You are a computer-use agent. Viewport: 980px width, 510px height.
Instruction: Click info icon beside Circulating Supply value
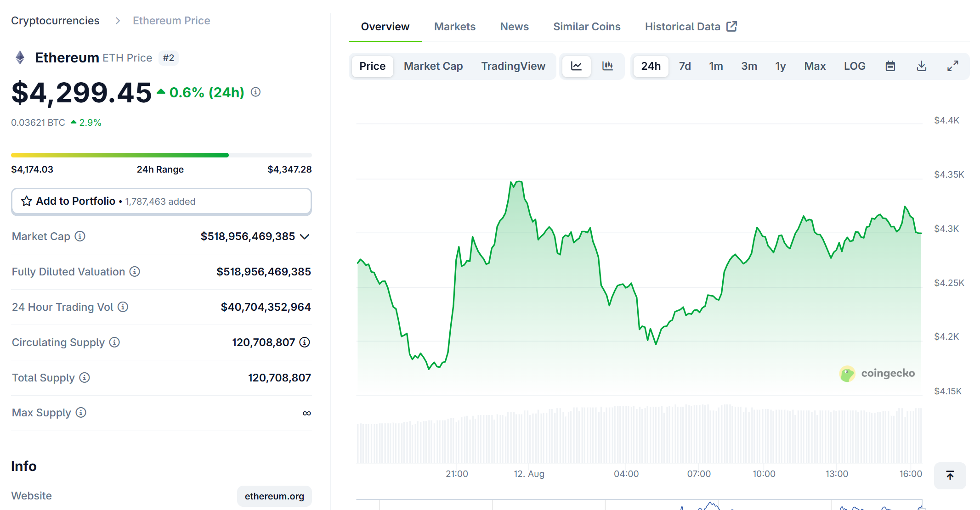coord(305,342)
